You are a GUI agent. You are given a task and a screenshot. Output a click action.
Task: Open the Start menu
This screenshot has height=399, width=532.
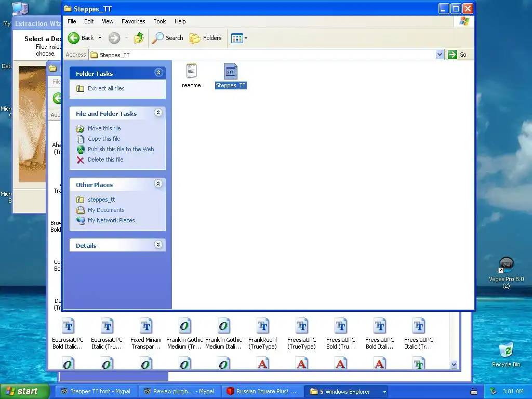pyautogui.click(x=25, y=391)
